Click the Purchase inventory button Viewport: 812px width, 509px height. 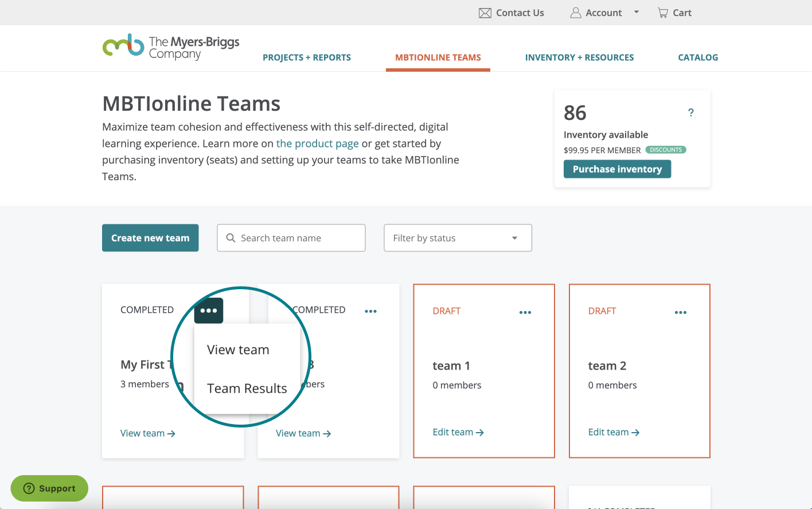click(x=617, y=169)
